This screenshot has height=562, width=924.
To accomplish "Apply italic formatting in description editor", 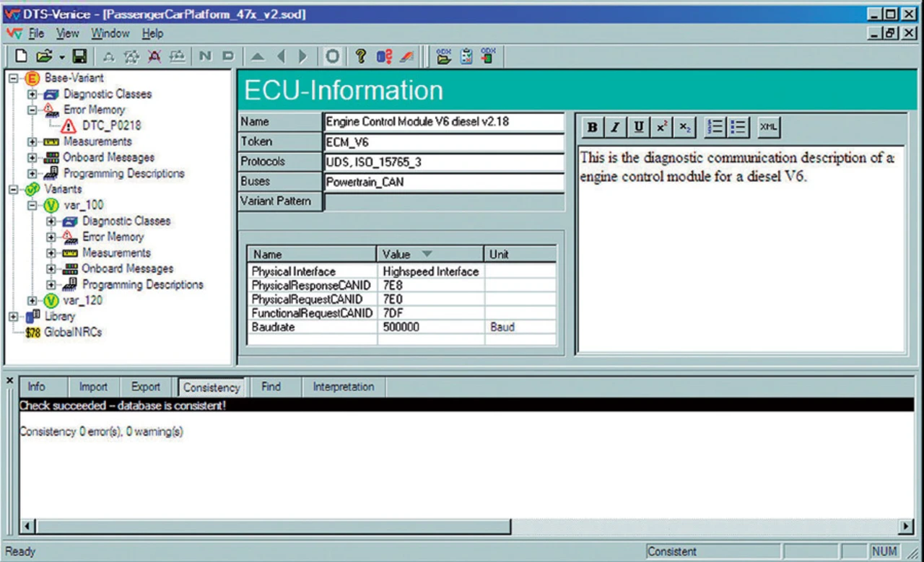I will tap(615, 128).
